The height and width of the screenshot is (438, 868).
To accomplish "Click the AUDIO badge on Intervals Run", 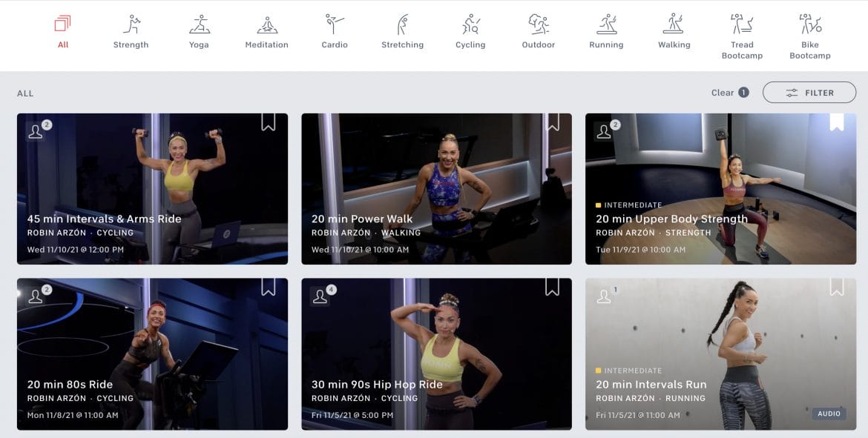I will (829, 414).
